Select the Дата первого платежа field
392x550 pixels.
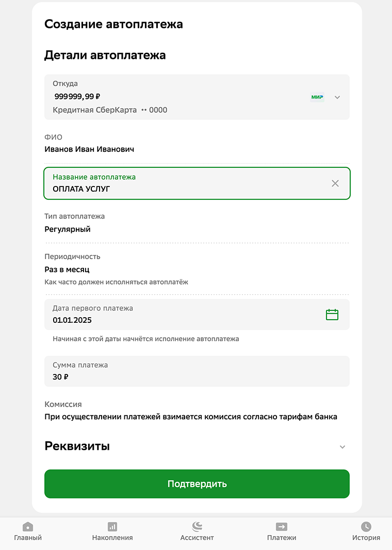pos(197,315)
